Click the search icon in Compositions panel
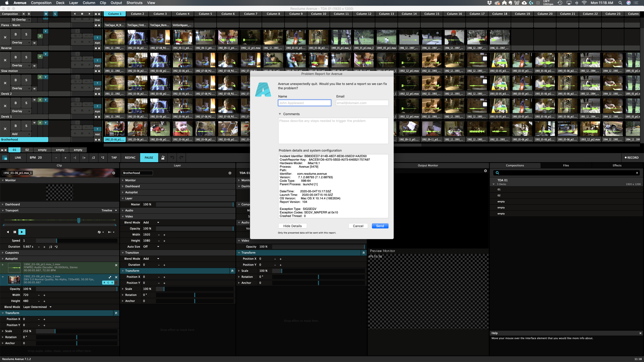This screenshot has width=644, height=362. point(497,173)
